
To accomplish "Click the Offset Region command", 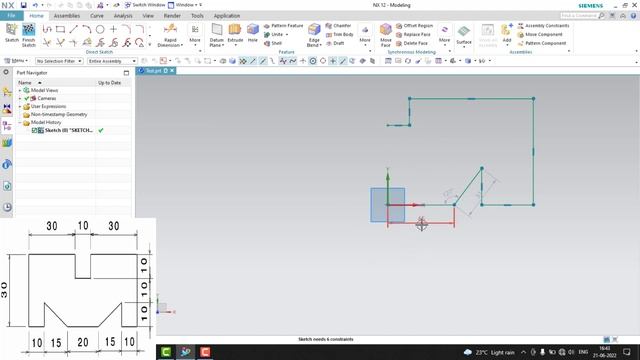I will 415,26.
